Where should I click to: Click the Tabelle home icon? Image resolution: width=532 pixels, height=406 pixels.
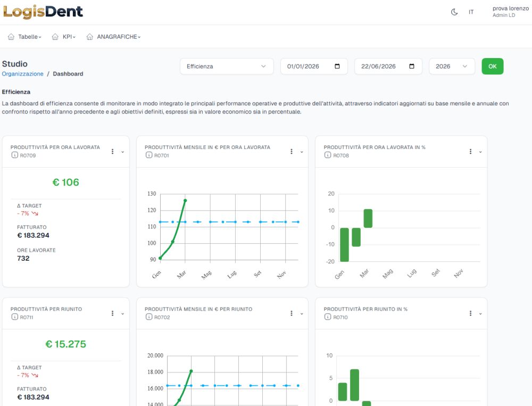coord(11,37)
